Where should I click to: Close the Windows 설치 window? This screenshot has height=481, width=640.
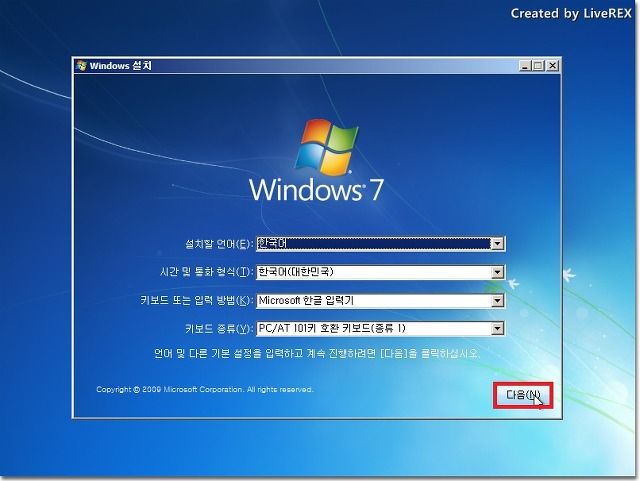pyautogui.click(x=553, y=65)
